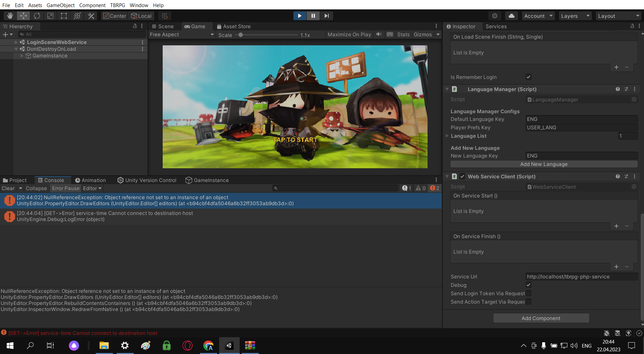644x354 pixels.
Task: Activate the Hand pan tool
Action: click(x=10, y=15)
